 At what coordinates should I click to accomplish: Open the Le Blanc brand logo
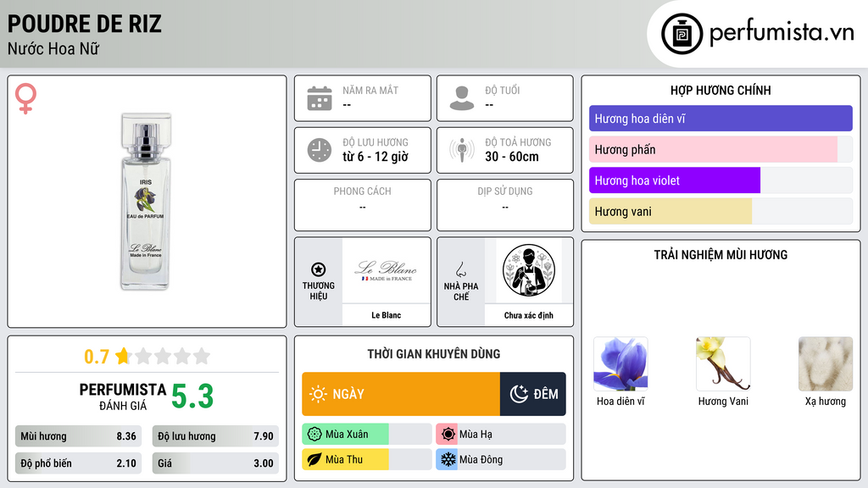(x=386, y=270)
